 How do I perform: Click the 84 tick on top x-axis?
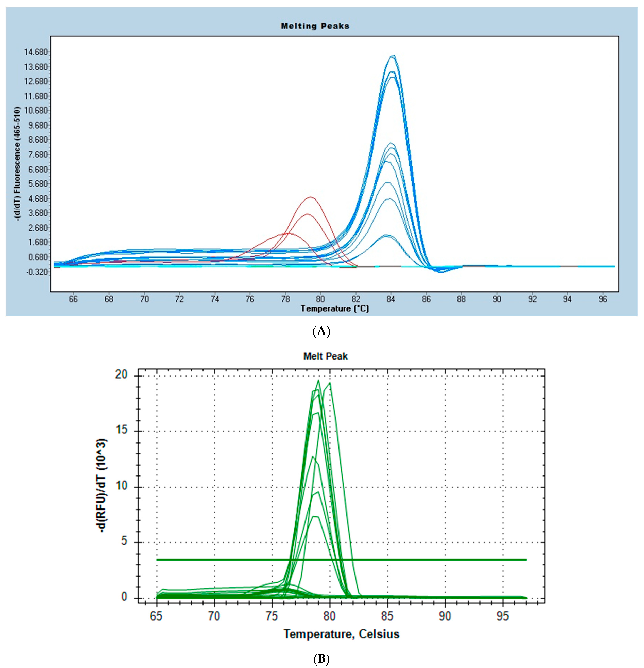pyautogui.click(x=391, y=300)
